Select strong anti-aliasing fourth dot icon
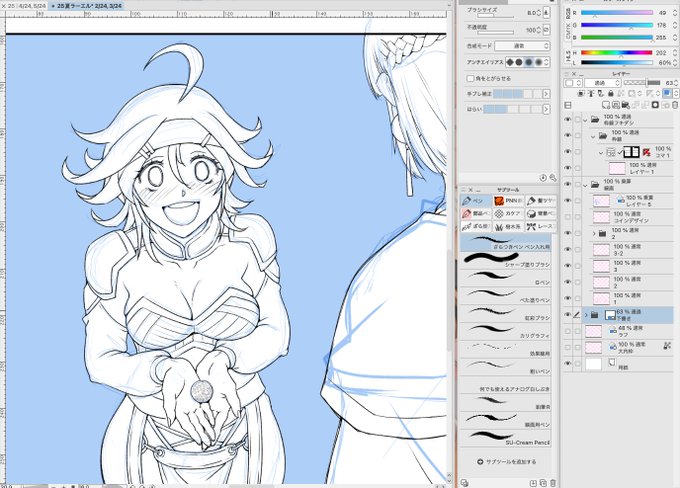 click(x=539, y=62)
